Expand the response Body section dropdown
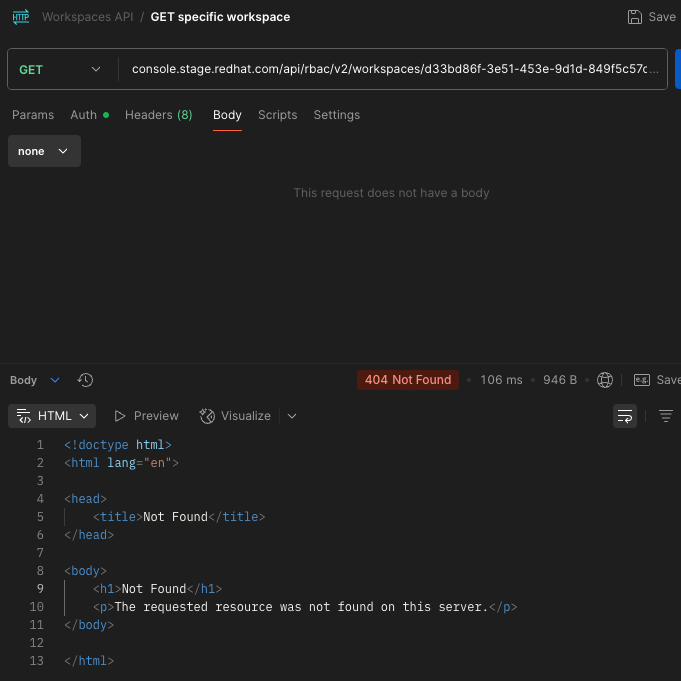This screenshot has height=681, width=681. pos(54,380)
